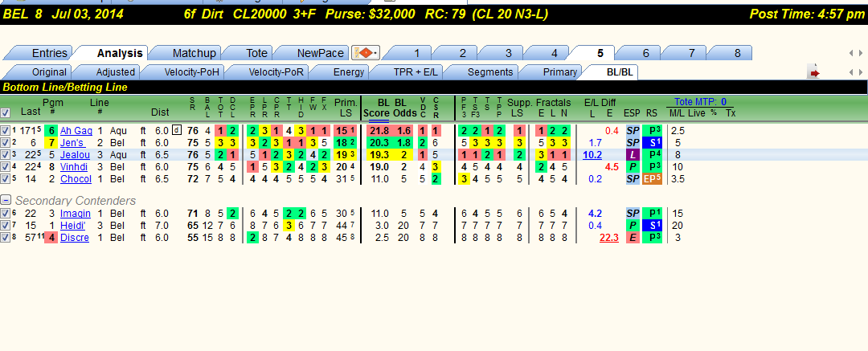Toggle checkbox for Chocol row
This screenshot has height=351, width=868.
pos(5,179)
